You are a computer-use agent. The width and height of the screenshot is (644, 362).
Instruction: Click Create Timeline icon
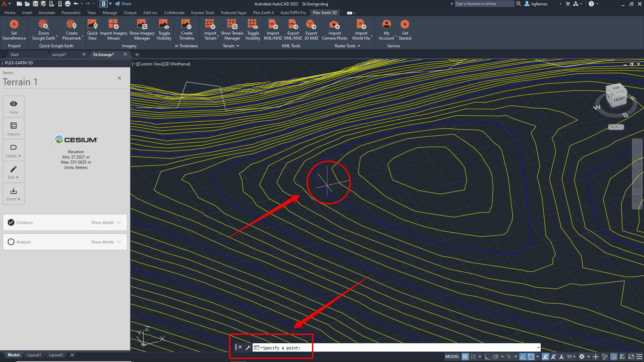(x=186, y=24)
